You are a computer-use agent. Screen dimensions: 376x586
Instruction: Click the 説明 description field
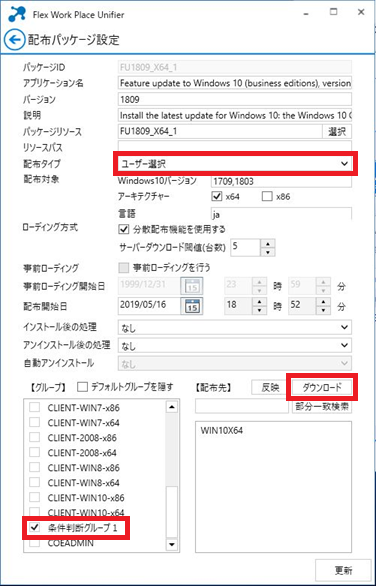235,116
